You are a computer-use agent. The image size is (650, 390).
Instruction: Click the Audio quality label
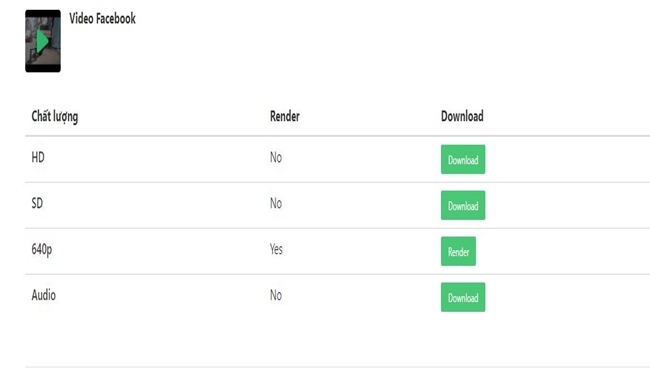pos(44,296)
